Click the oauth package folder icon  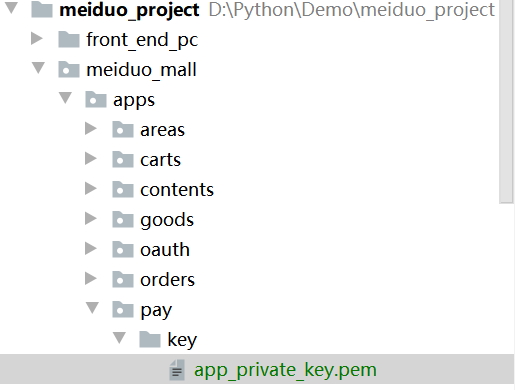[x=123, y=250]
